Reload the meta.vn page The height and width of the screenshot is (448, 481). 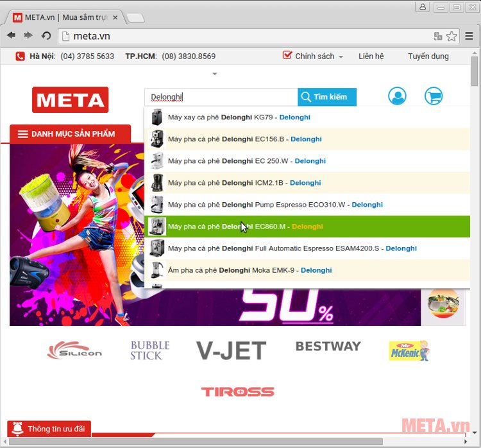coord(46,36)
